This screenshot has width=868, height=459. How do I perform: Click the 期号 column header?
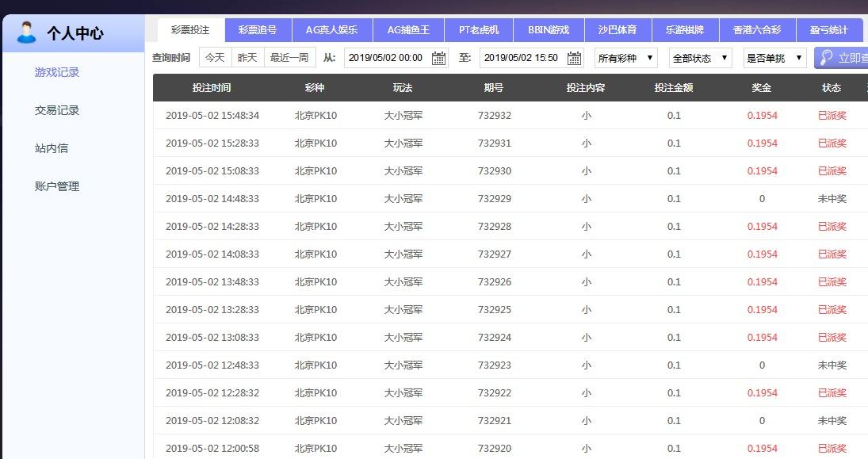(x=494, y=87)
